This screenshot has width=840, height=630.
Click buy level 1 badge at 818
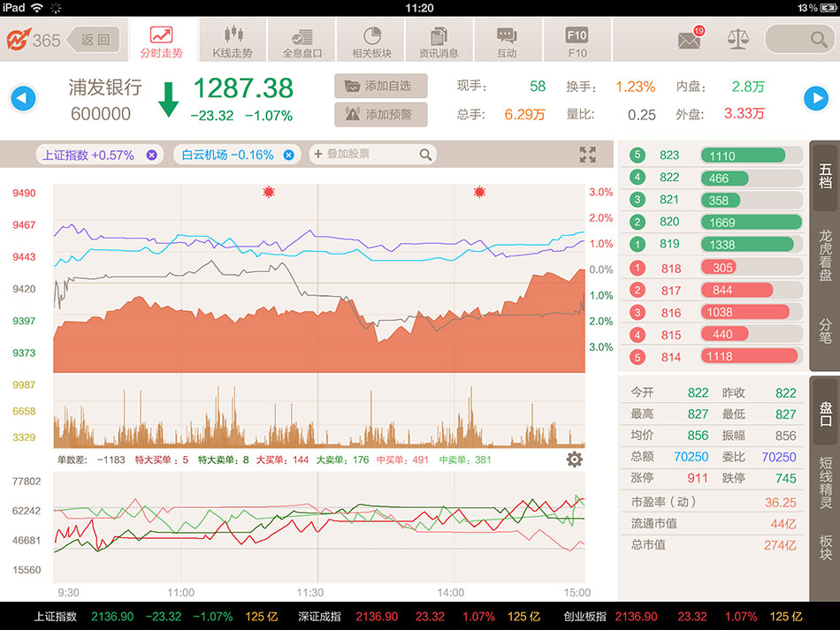click(x=637, y=268)
